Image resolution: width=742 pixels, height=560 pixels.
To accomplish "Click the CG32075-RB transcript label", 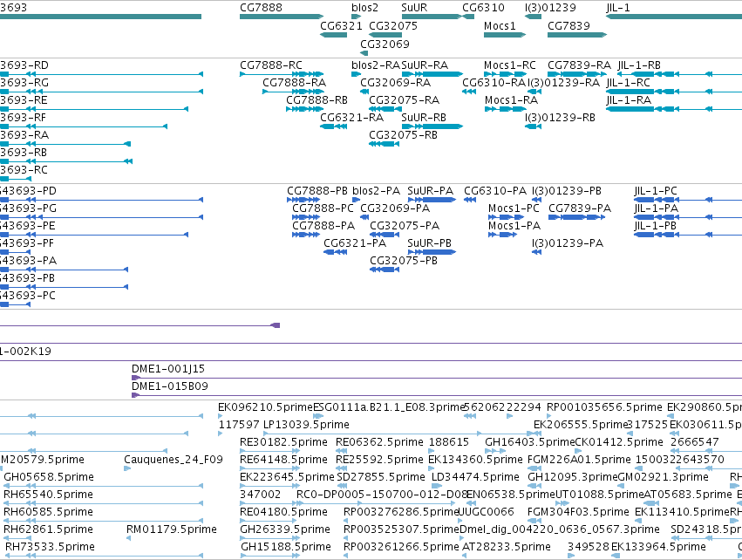I will [403, 135].
